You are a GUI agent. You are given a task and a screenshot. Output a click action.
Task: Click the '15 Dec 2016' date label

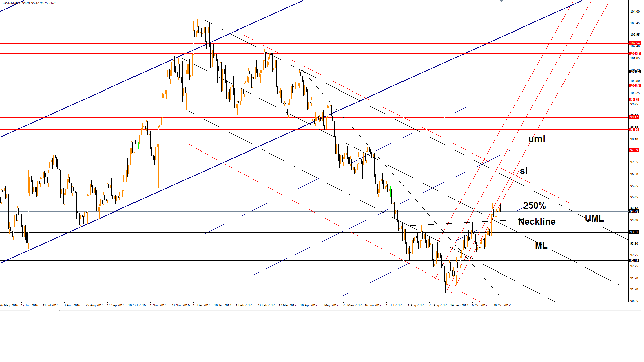pos(202,305)
